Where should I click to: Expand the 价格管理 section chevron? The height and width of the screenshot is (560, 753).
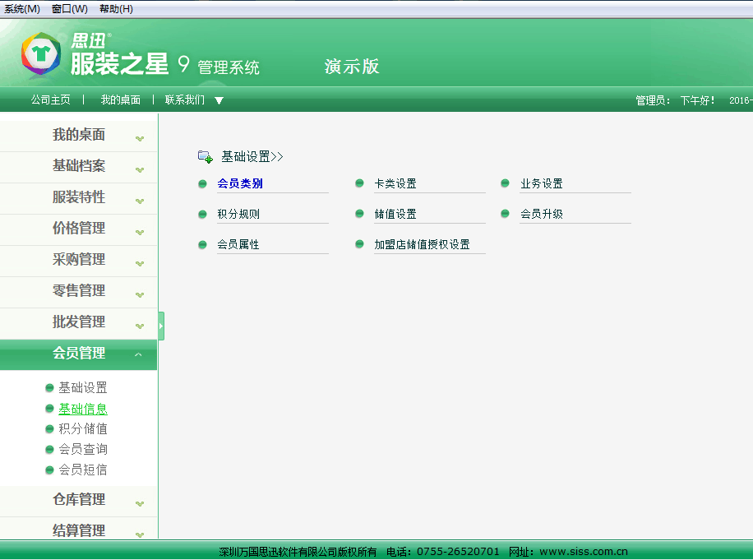tap(140, 233)
